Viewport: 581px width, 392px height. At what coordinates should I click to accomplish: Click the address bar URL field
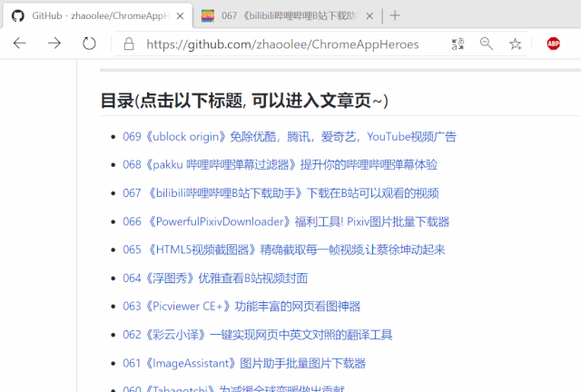click(282, 44)
